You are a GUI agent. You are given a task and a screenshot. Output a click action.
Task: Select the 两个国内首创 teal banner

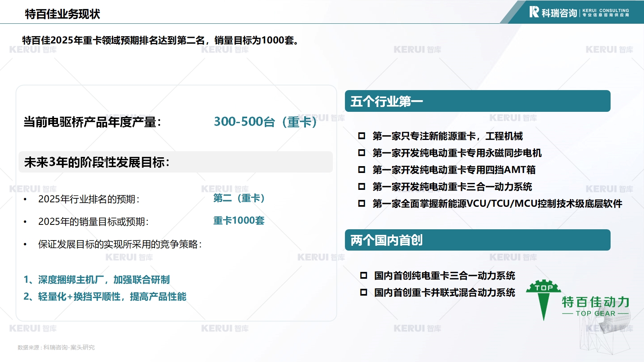(477, 240)
